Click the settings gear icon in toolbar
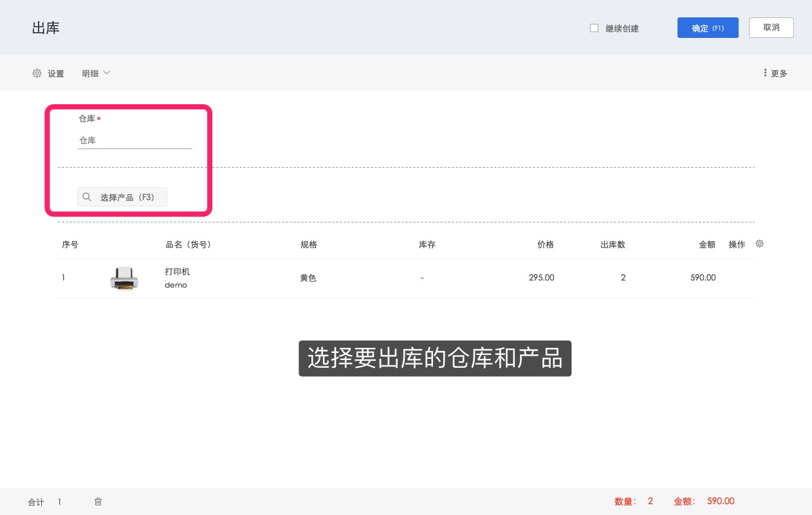 click(x=37, y=73)
